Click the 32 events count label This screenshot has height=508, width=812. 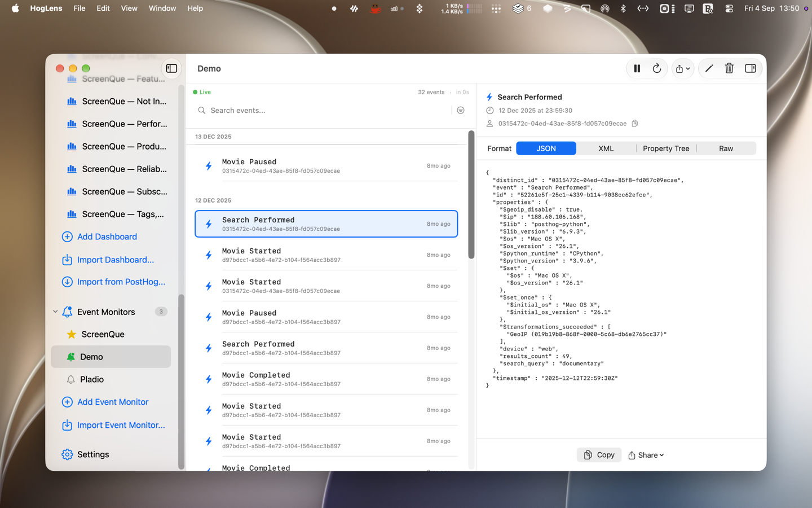pyautogui.click(x=431, y=92)
